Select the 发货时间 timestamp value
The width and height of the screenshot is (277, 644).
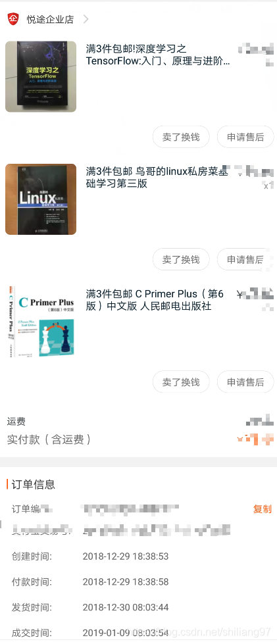(x=126, y=607)
